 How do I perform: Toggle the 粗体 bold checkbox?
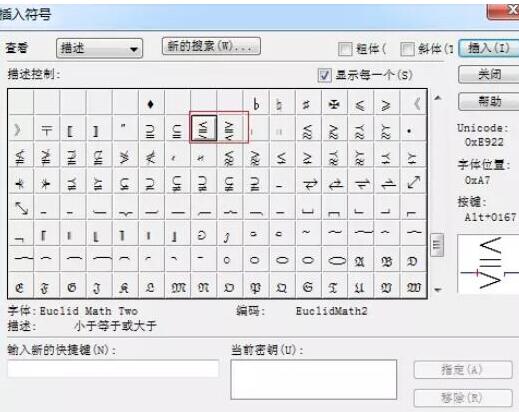coord(345,49)
